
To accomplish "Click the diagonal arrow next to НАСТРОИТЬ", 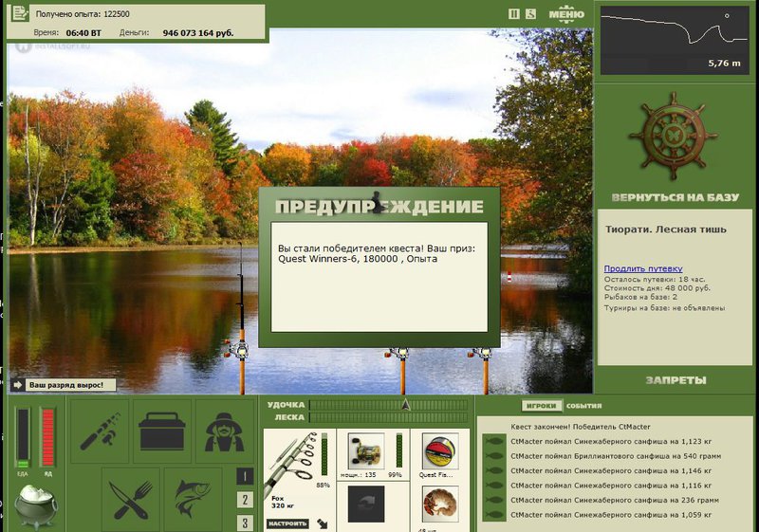I will (x=323, y=523).
